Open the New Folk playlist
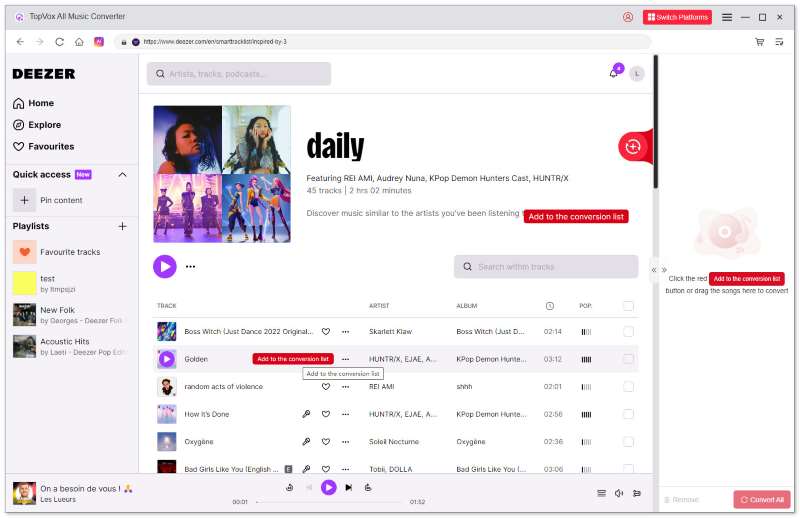The width and height of the screenshot is (800, 518). pos(69,315)
